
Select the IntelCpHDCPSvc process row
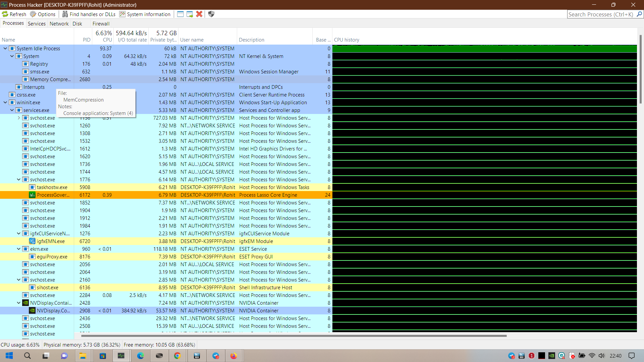point(166,149)
